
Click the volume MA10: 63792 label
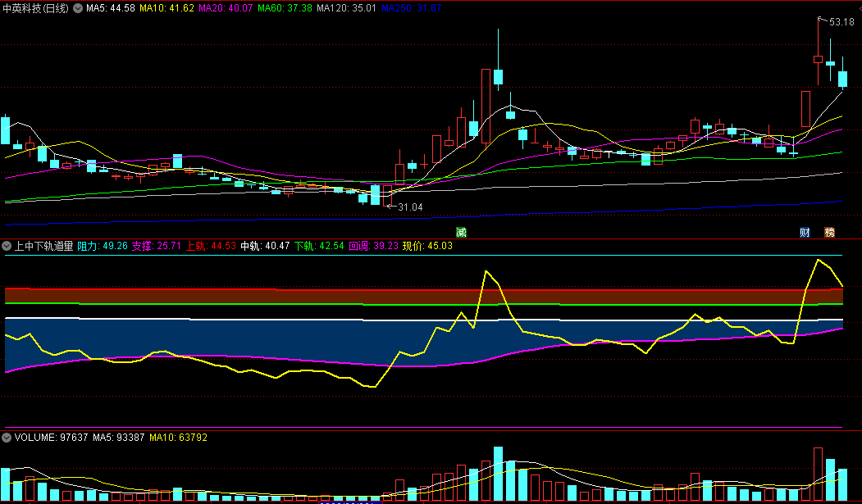(178, 438)
